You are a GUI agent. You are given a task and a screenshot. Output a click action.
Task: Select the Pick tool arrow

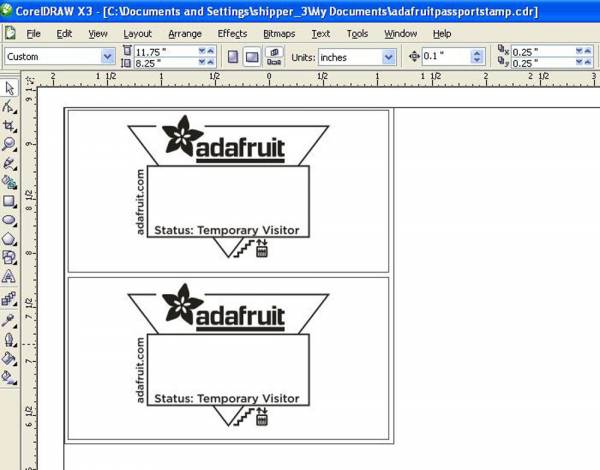[x=9, y=88]
